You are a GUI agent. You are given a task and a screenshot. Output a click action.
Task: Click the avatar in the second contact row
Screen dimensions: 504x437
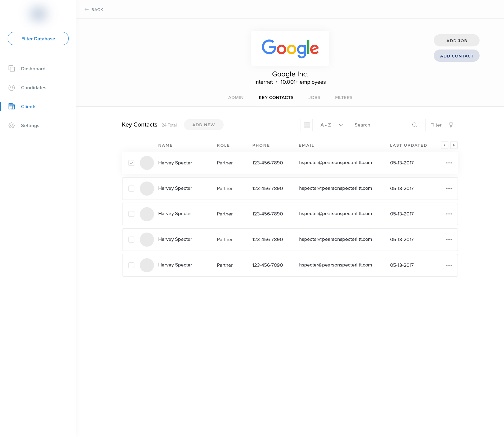[147, 189]
